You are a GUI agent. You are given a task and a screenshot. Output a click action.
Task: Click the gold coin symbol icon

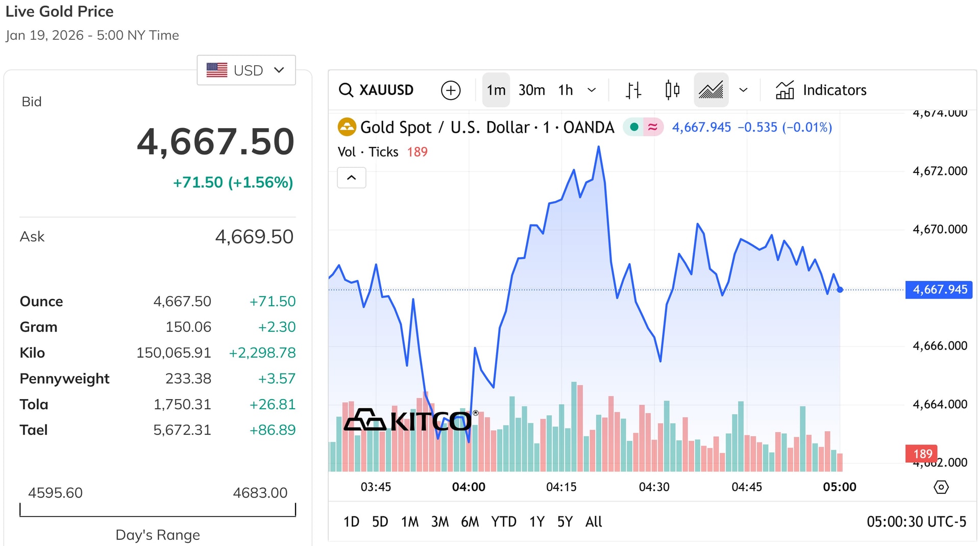pyautogui.click(x=347, y=127)
